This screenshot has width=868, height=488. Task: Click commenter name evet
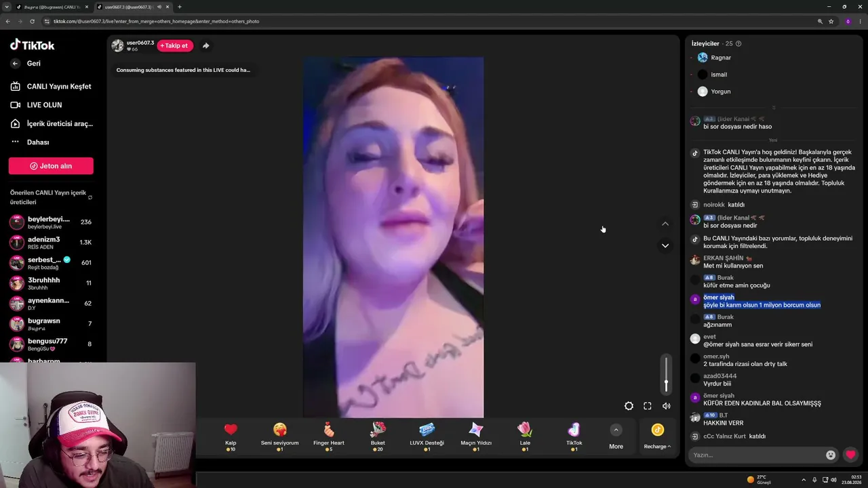point(709,337)
